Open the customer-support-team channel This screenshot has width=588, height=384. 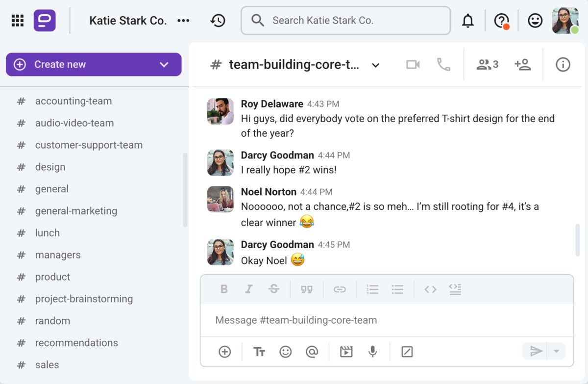pos(89,145)
